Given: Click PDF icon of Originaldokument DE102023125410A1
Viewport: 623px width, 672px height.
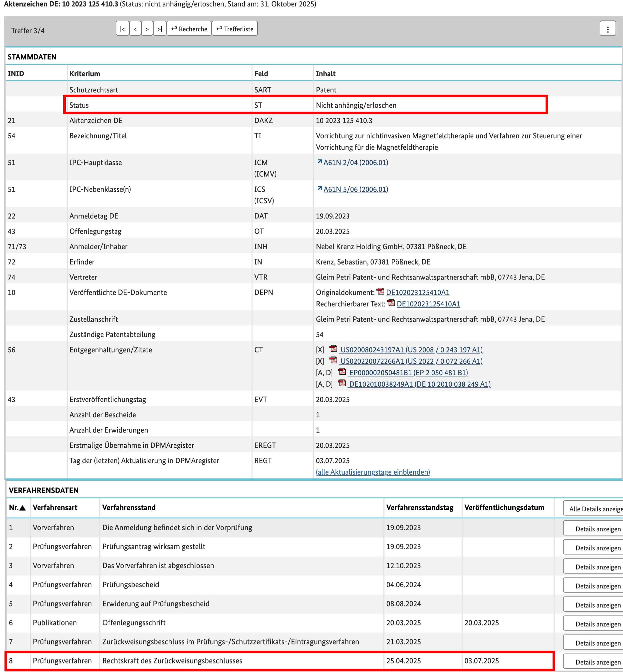Looking at the screenshot, I should [x=380, y=291].
